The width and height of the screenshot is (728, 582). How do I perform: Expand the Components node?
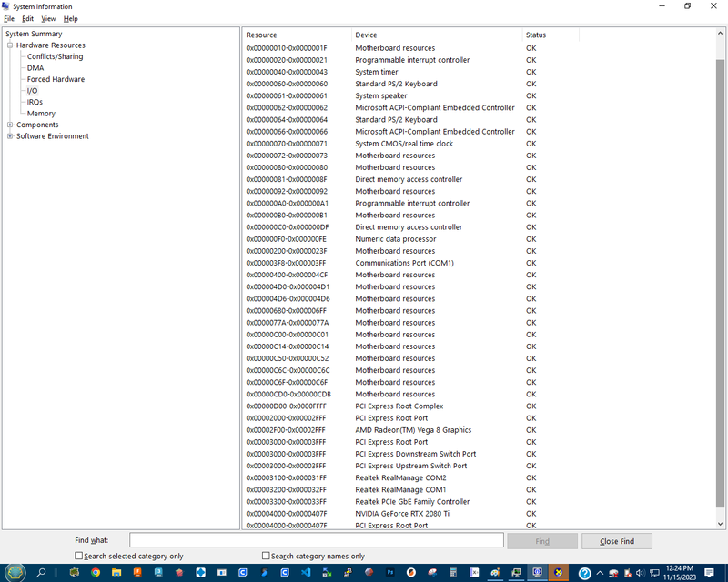coord(10,125)
